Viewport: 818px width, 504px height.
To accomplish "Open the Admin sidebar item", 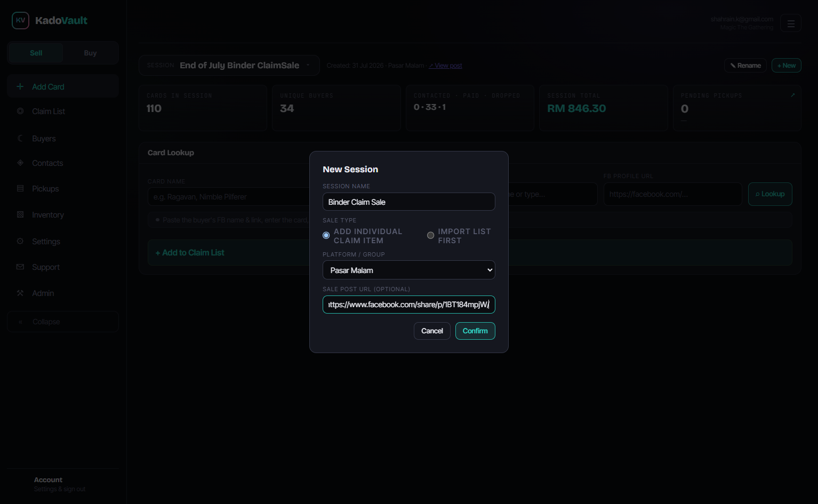I will pos(63,293).
